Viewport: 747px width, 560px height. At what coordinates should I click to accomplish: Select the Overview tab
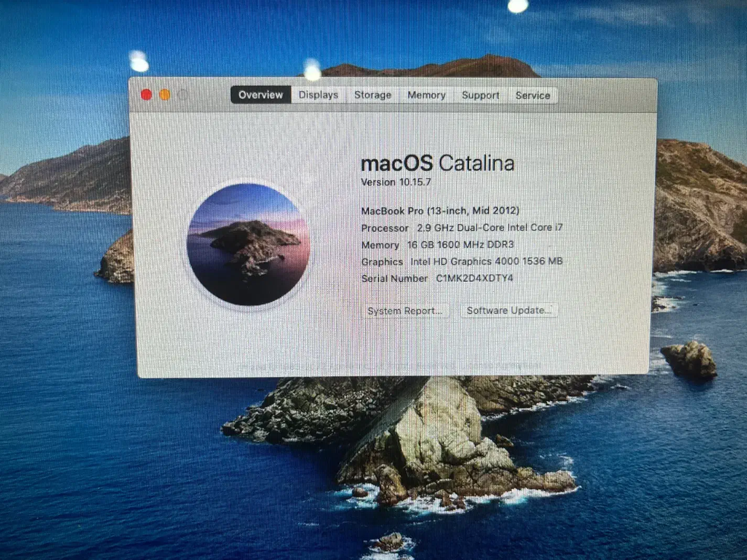(x=261, y=95)
